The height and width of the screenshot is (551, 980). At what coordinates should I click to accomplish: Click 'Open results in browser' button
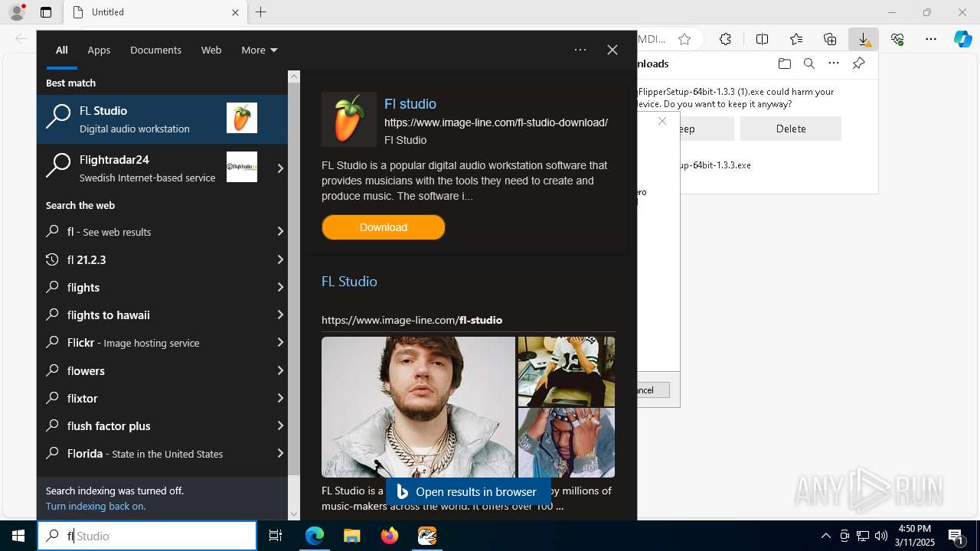pyautogui.click(x=468, y=492)
